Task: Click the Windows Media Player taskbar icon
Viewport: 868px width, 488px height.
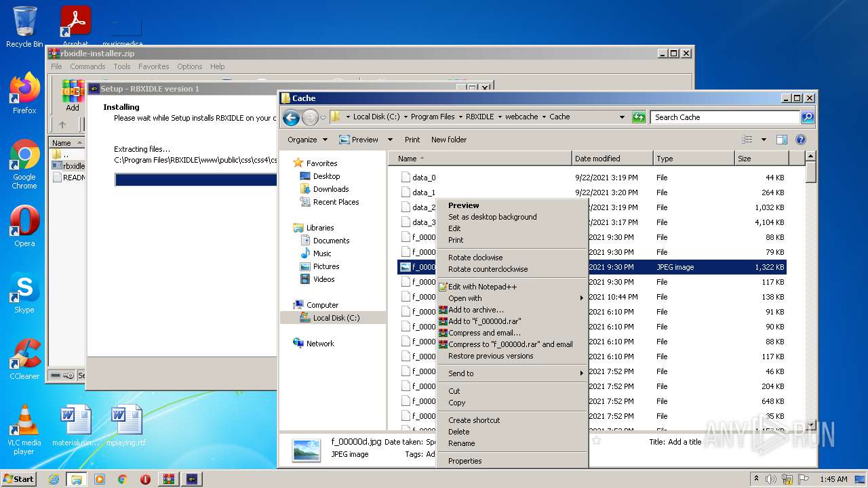Action: [100, 479]
